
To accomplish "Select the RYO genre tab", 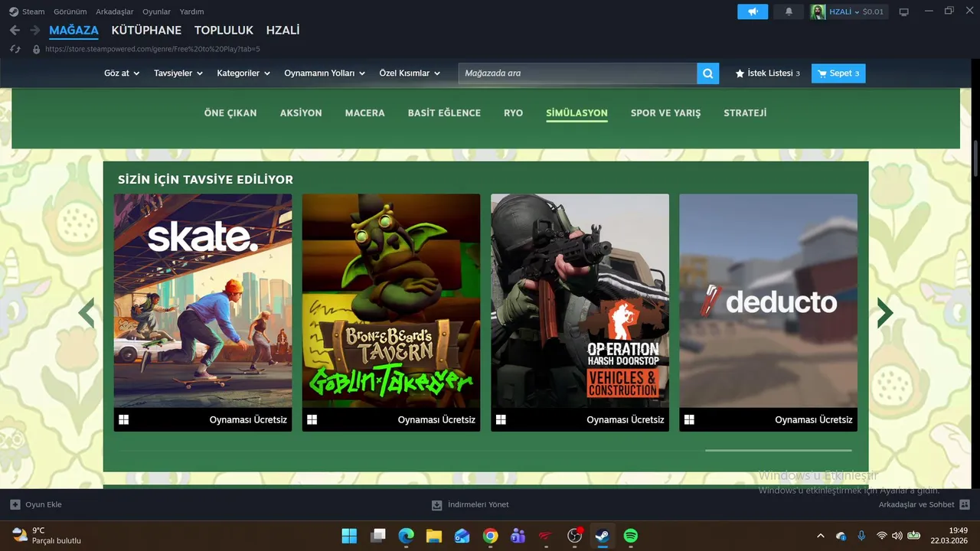I will 513,112.
